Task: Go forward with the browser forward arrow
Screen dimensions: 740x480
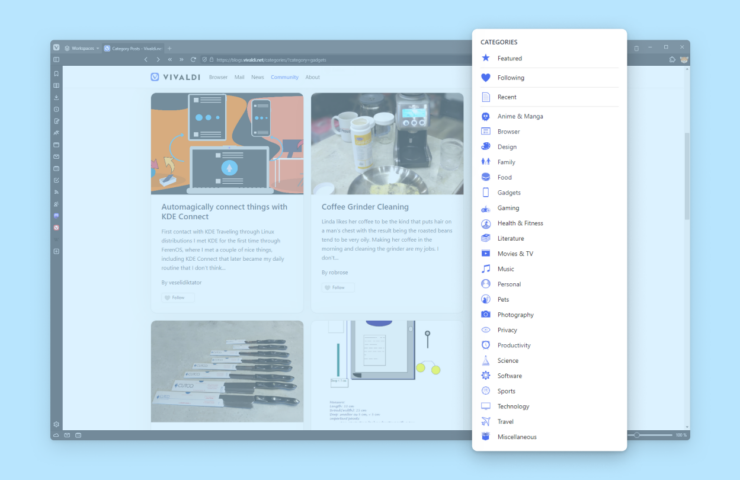Action: (x=158, y=60)
